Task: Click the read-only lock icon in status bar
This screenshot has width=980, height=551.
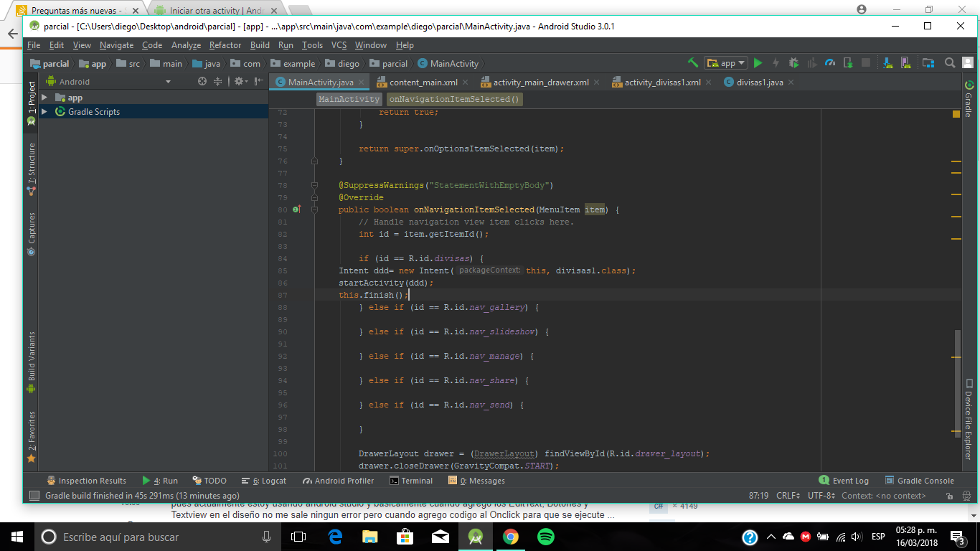Action: tap(949, 496)
